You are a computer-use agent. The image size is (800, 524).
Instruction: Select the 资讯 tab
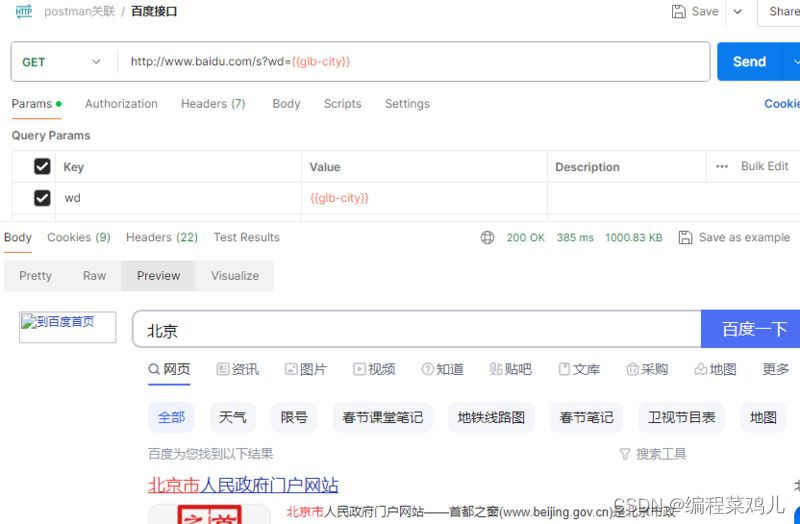point(237,369)
